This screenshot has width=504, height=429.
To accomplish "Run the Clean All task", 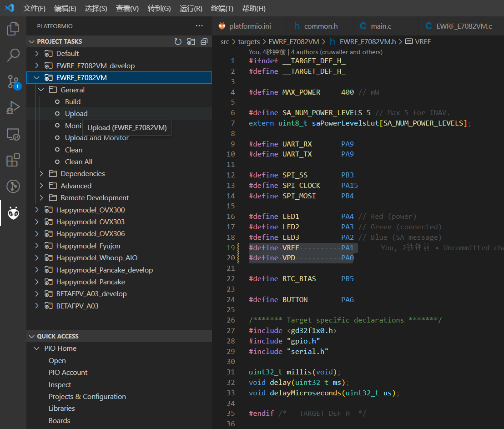I will coord(79,162).
